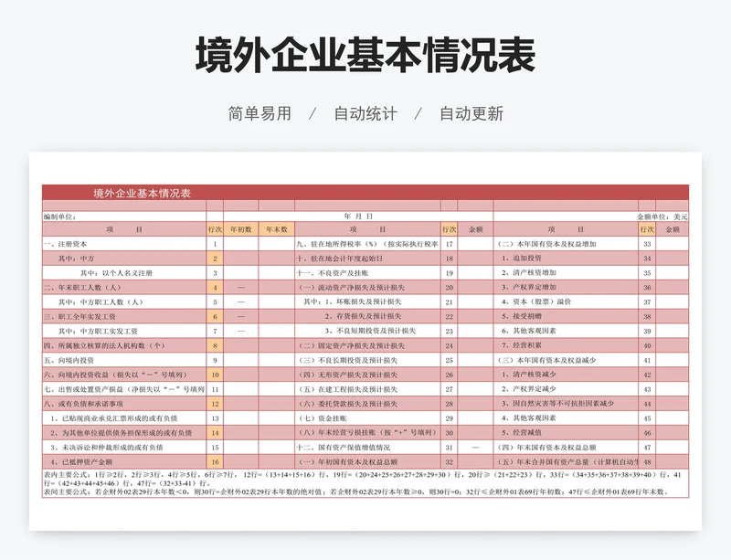
Task: Click the '年 月 日' date cell
Action: (x=358, y=217)
